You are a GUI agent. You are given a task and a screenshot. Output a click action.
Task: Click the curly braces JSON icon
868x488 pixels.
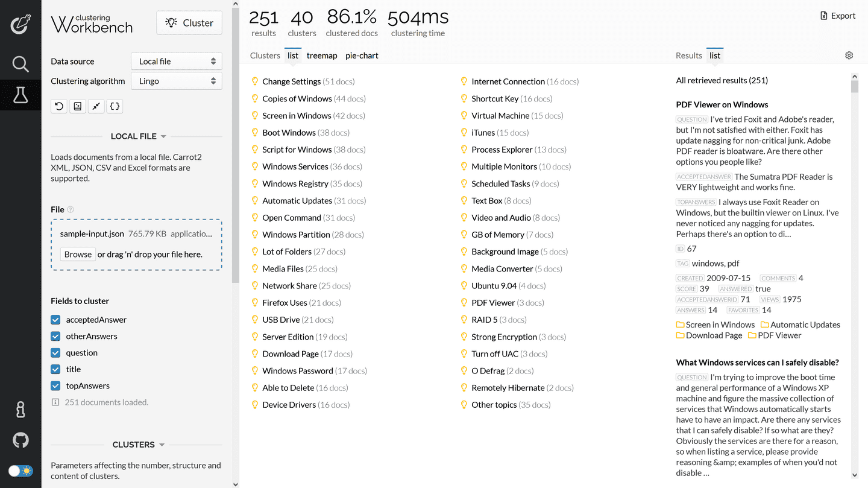pyautogui.click(x=115, y=106)
